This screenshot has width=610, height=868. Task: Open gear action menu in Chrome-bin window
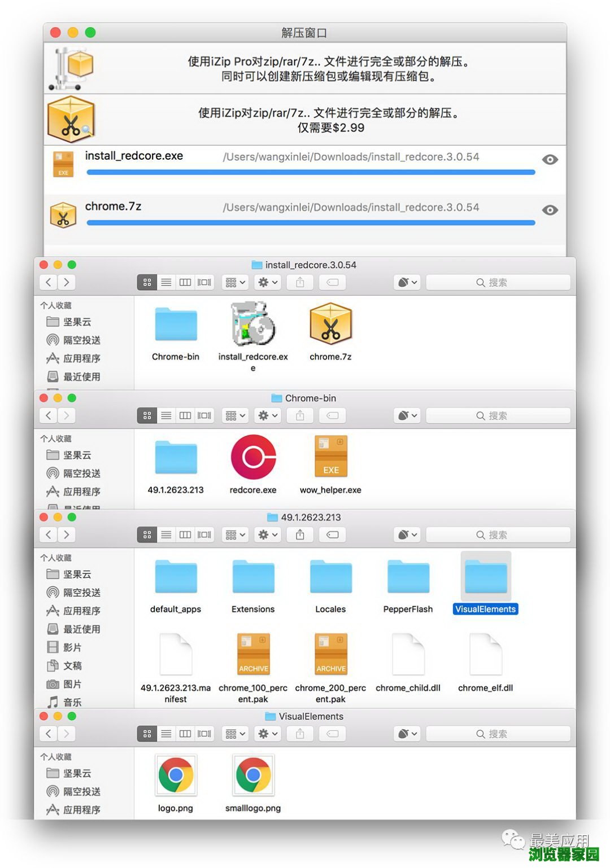[x=268, y=415]
